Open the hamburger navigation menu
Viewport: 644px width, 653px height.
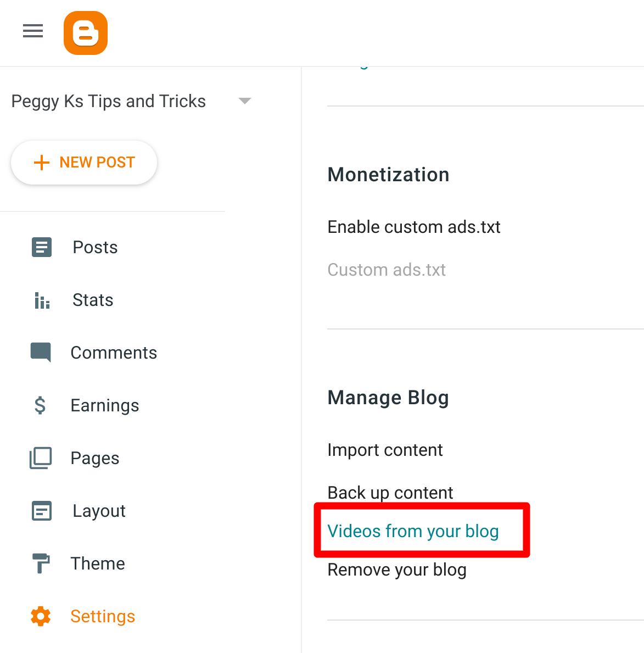click(32, 31)
